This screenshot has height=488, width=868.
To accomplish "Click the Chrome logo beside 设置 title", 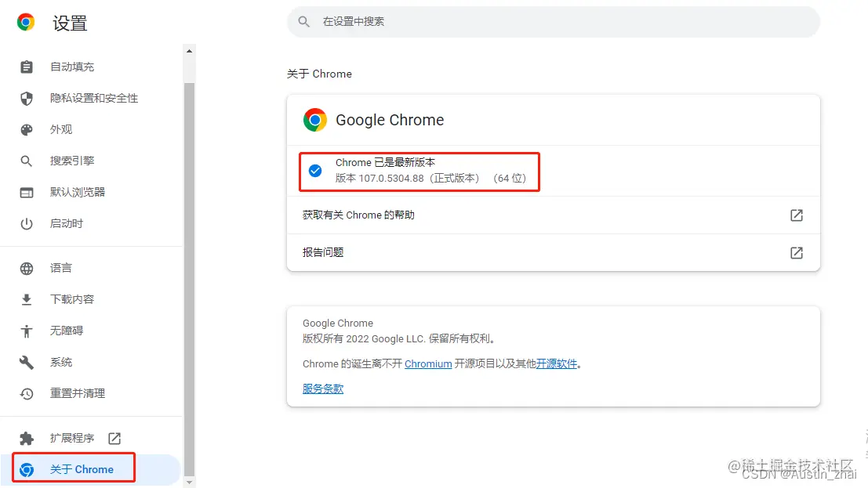I will click(x=25, y=22).
